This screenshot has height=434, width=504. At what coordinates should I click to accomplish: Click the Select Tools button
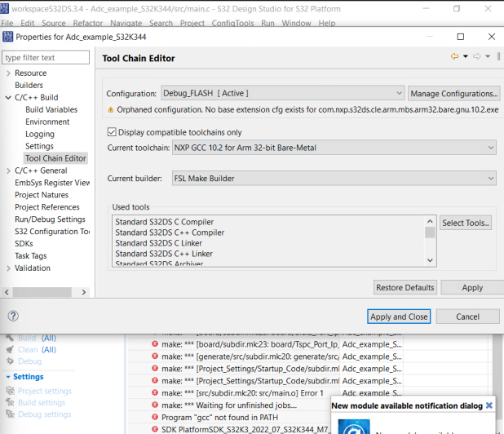pyautogui.click(x=466, y=223)
